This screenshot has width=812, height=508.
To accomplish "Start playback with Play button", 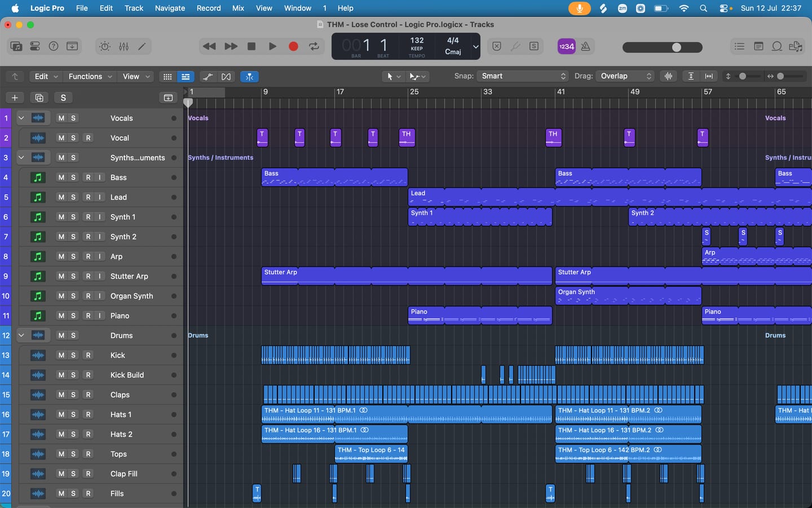I will click(272, 46).
